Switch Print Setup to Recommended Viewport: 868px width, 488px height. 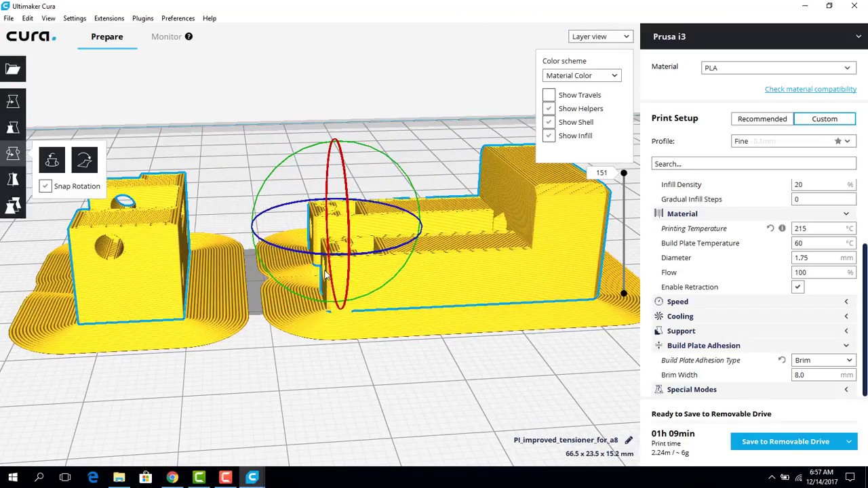[x=762, y=119]
